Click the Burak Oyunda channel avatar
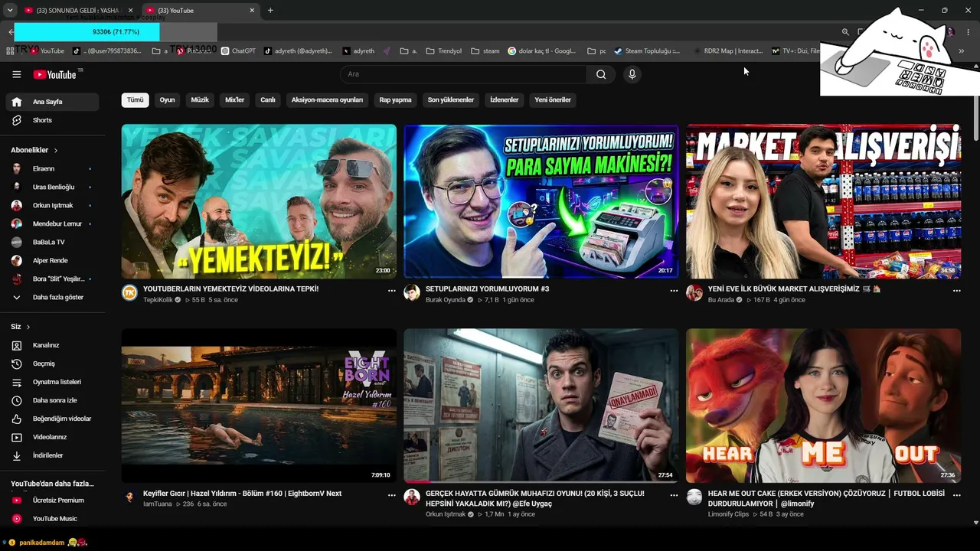The image size is (980, 551). pos(412,292)
